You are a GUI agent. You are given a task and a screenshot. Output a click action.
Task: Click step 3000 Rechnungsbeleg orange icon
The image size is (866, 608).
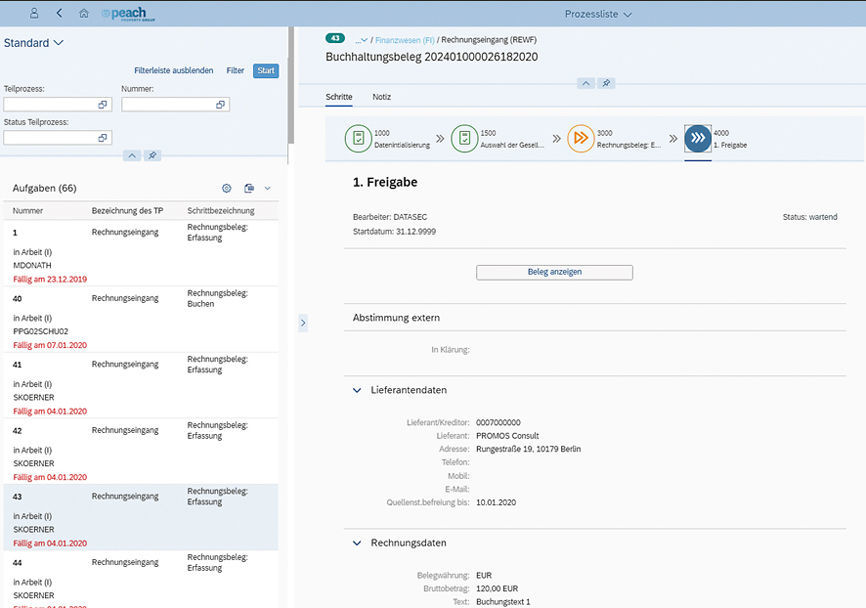click(x=580, y=138)
